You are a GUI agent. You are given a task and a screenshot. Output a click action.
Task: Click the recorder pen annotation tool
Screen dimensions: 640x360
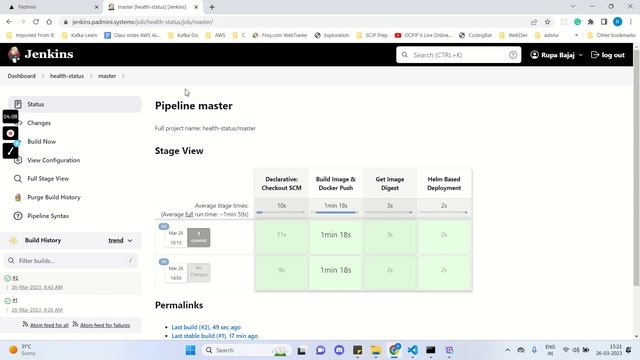tap(11, 151)
